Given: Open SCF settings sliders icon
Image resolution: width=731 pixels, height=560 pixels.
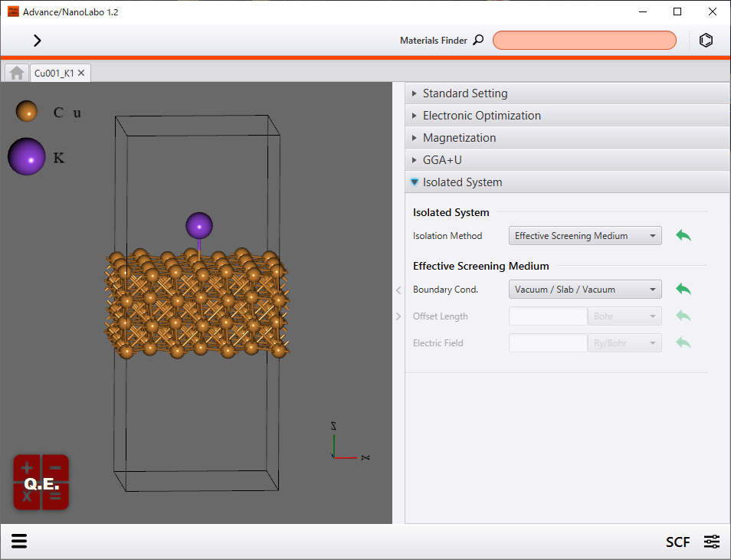Looking at the screenshot, I should coord(712,542).
